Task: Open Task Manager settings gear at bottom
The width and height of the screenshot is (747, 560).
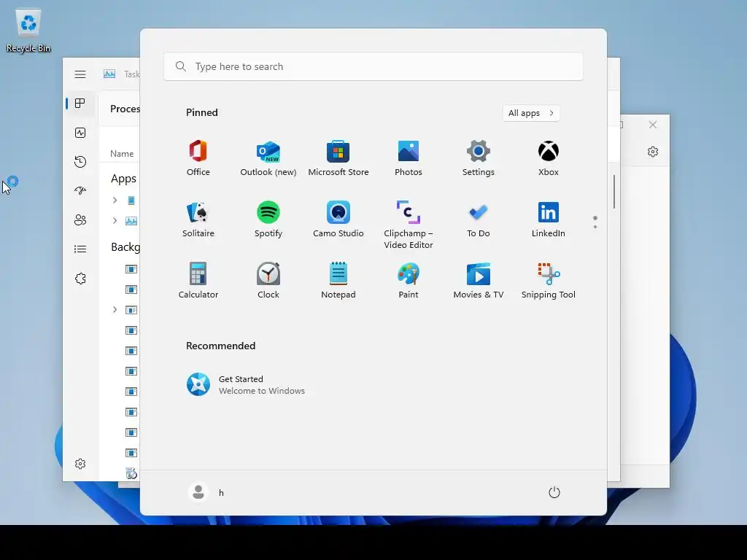Action: click(80, 464)
